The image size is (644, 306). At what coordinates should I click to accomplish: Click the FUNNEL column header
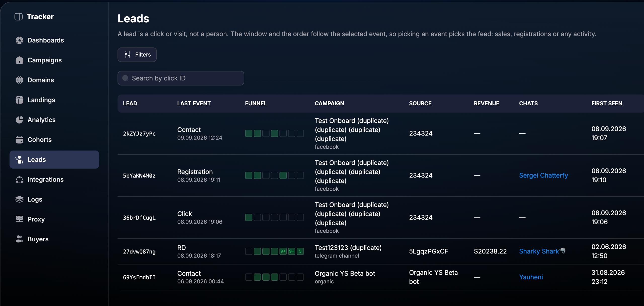(x=256, y=103)
